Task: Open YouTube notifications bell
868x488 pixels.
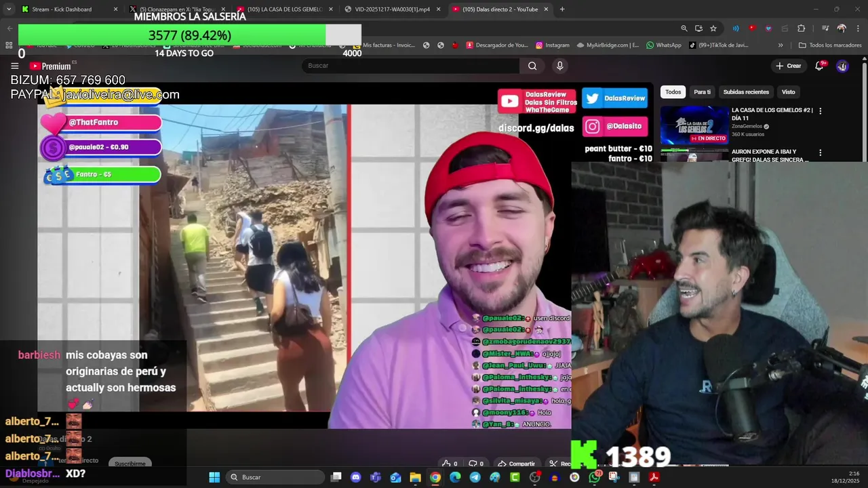Action: (820, 66)
